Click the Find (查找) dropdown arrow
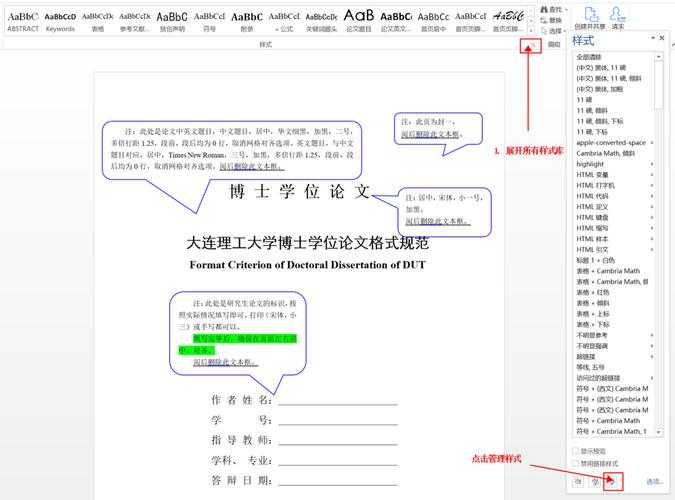675x500 pixels. coord(566,9)
